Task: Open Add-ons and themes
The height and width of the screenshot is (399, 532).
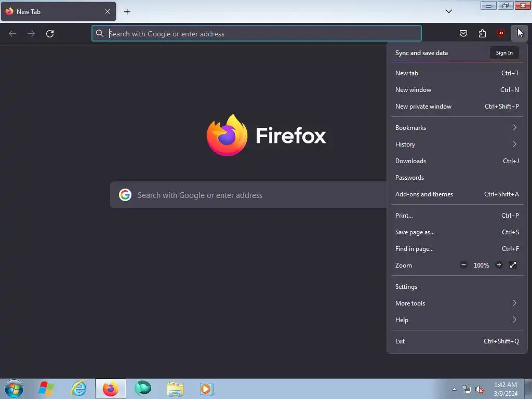Action: pyautogui.click(x=457, y=194)
